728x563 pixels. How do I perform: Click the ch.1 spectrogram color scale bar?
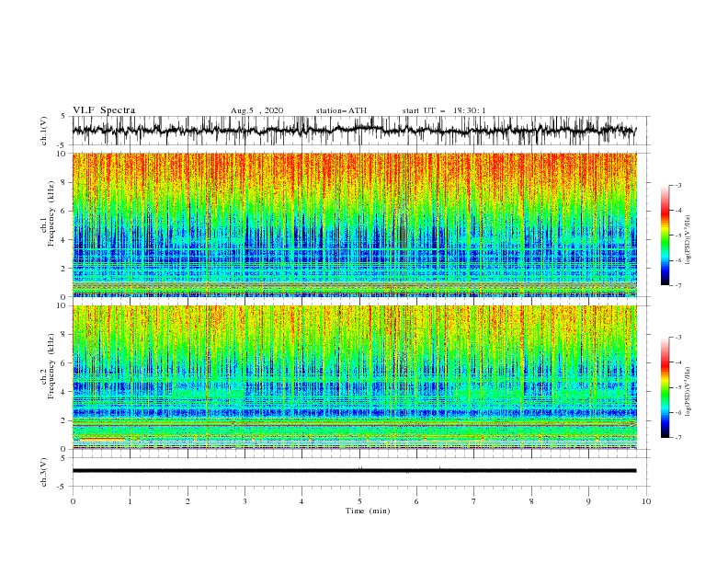[665, 236]
